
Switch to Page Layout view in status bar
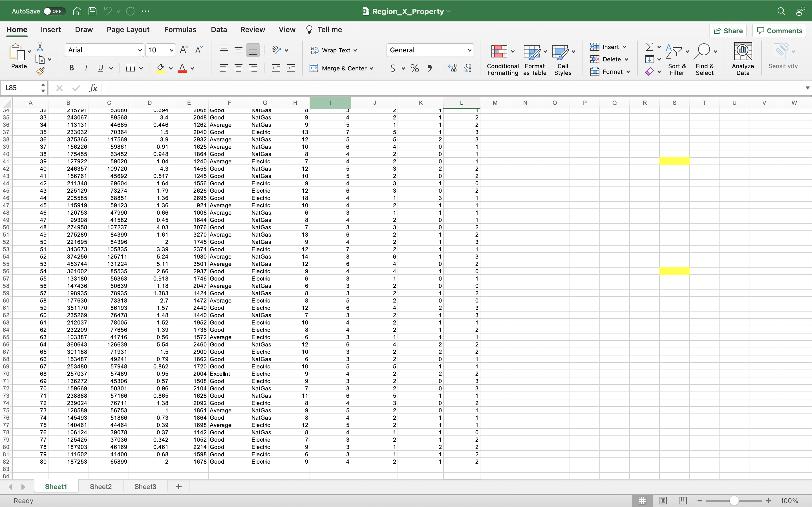(x=662, y=500)
